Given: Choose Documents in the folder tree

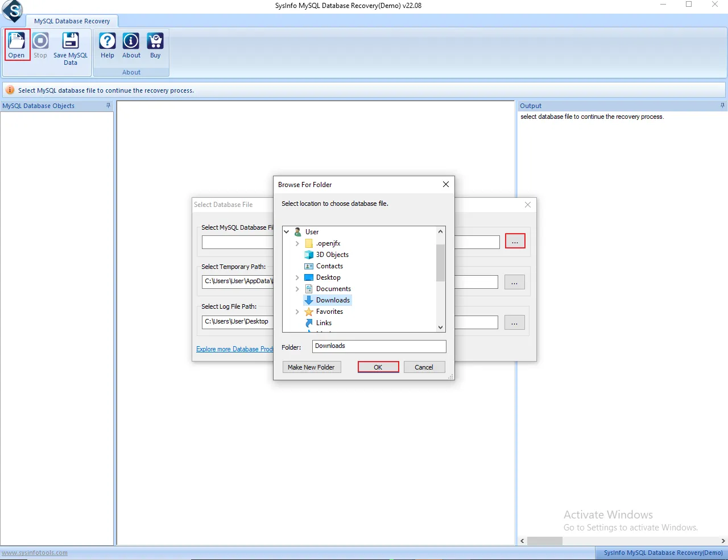Looking at the screenshot, I should (x=333, y=289).
